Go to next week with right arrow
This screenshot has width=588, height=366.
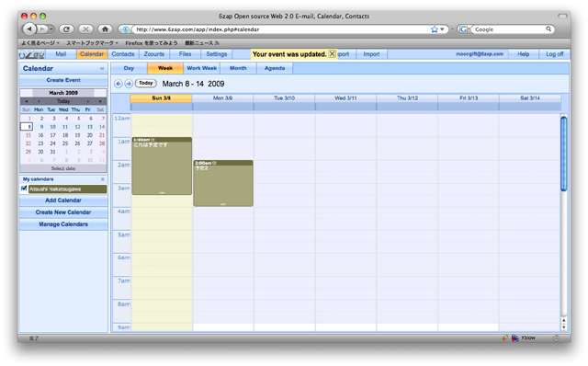(x=129, y=84)
